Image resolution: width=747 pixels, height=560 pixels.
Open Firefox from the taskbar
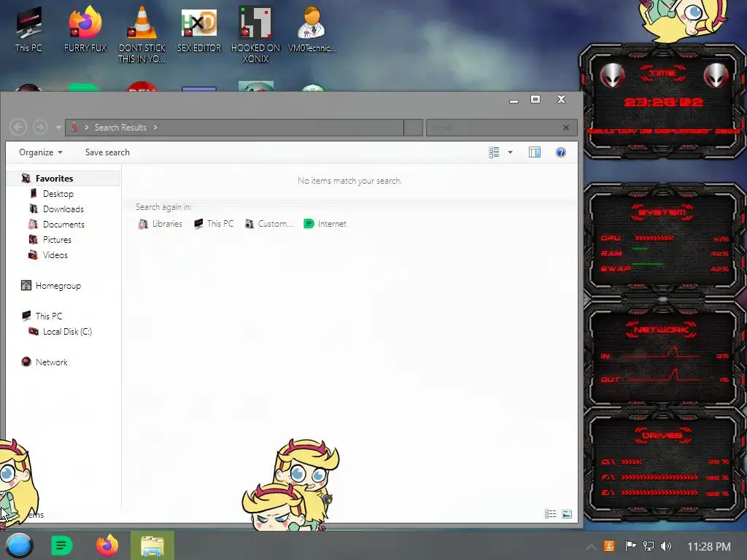pyautogui.click(x=107, y=545)
